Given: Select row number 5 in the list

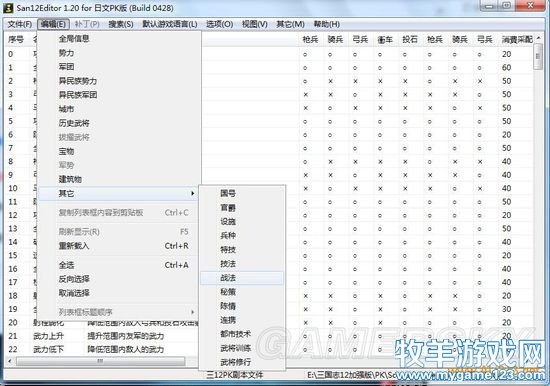Looking at the screenshot, I should [x=11, y=121].
